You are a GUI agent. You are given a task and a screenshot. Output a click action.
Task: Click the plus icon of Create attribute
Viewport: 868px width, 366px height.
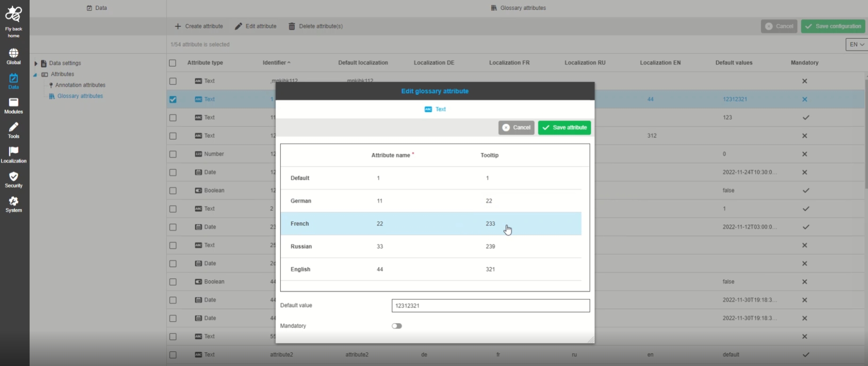tap(178, 26)
